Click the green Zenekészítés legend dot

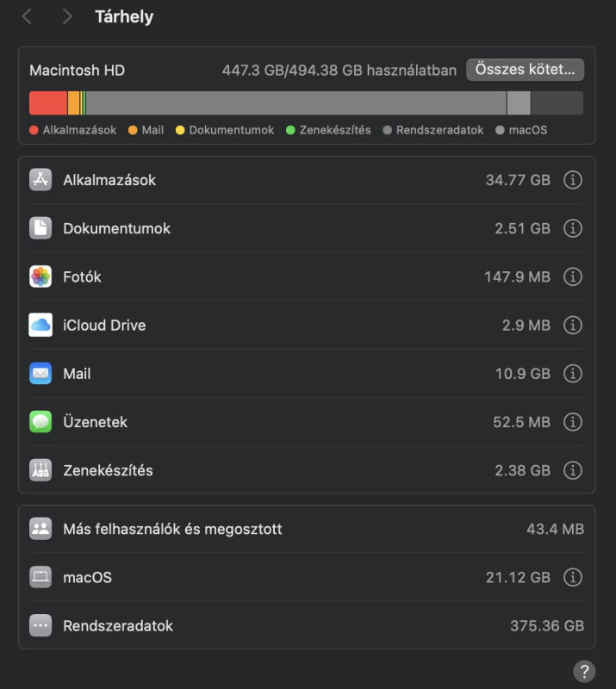(290, 130)
